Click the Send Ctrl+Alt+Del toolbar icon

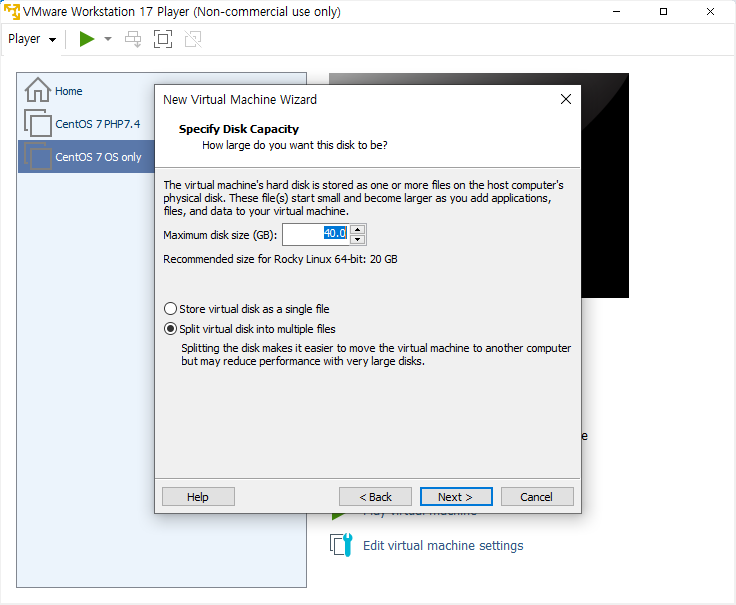(133, 39)
